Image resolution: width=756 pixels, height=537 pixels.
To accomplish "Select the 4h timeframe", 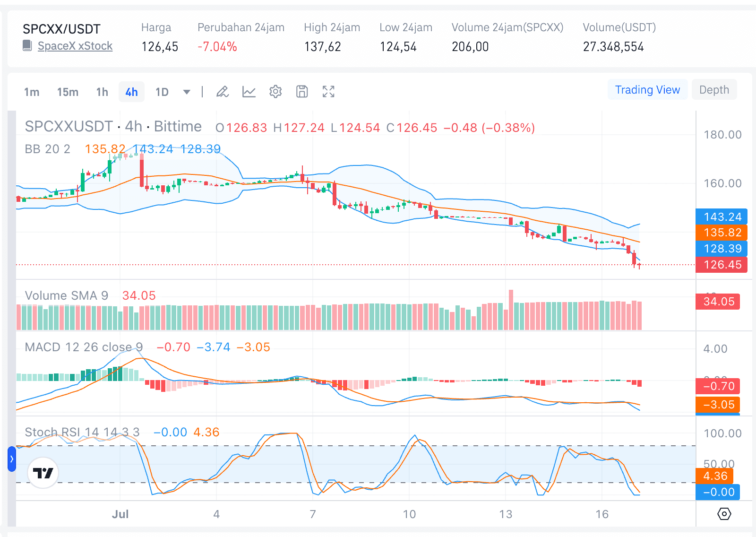I will click(131, 92).
